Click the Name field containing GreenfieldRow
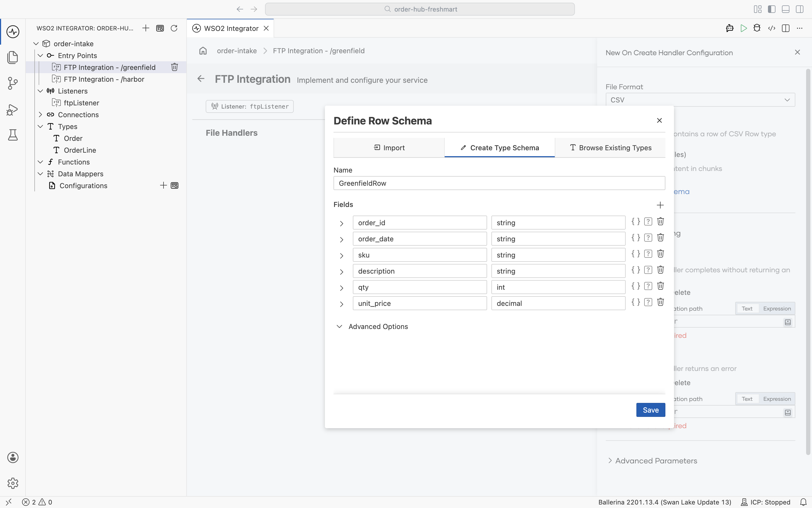This screenshot has width=812, height=508. point(499,183)
